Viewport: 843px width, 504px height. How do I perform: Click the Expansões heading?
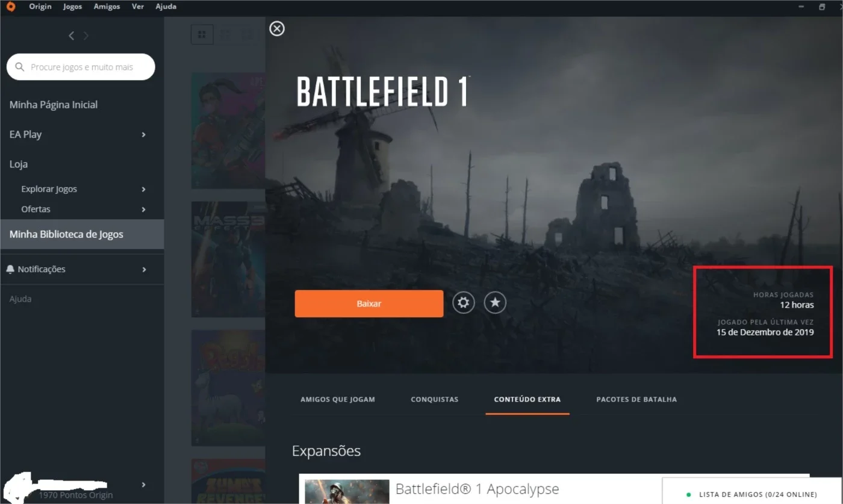click(x=326, y=451)
